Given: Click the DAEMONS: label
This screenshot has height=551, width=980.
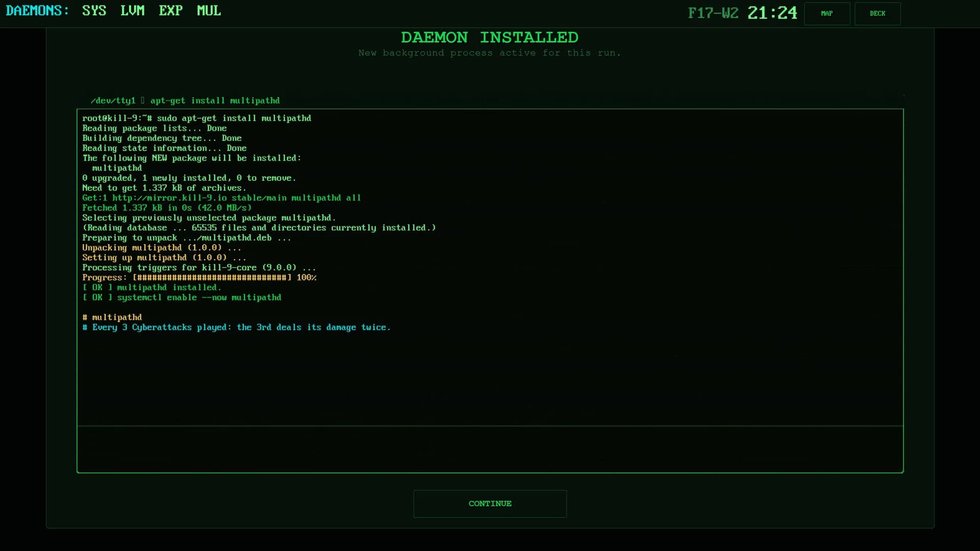Looking at the screenshot, I should [37, 11].
